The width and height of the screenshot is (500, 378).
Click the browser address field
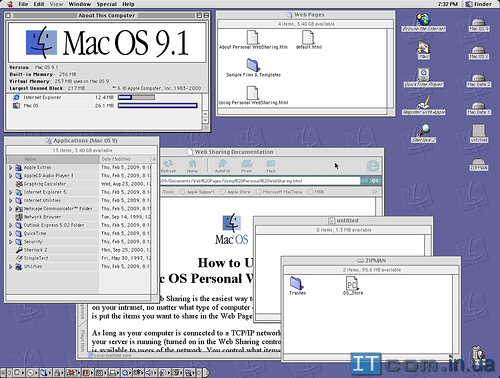260,181
